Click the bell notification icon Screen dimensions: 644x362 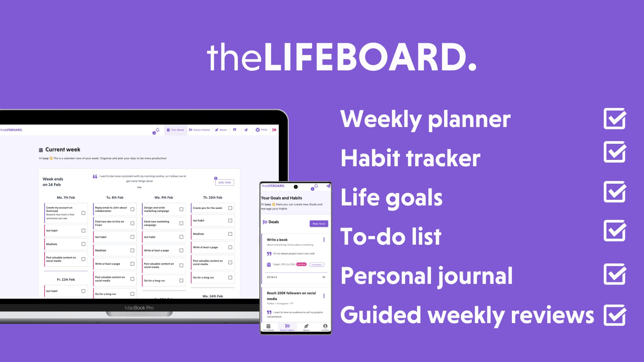point(157,129)
